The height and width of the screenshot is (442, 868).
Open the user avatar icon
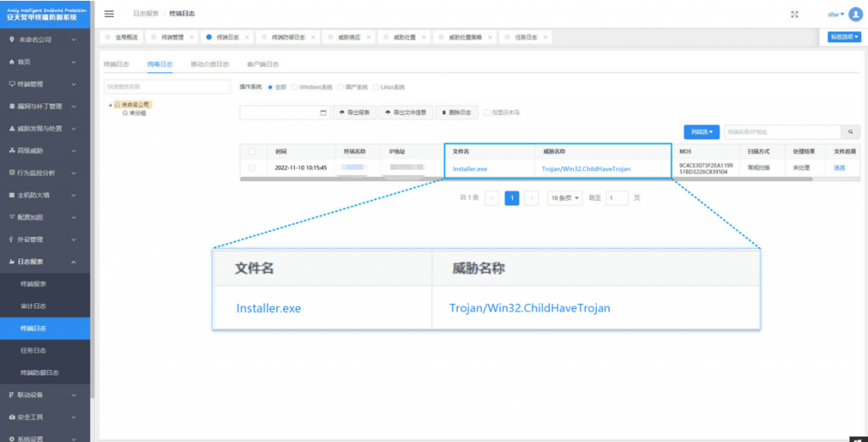pyautogui.click(x=855, y=14)
